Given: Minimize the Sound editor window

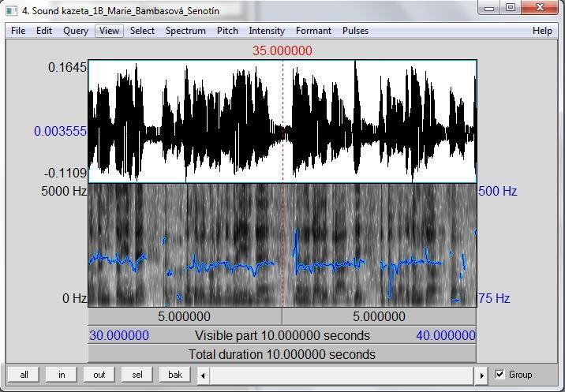Looking at the screenshot, I should coord(489,7).
